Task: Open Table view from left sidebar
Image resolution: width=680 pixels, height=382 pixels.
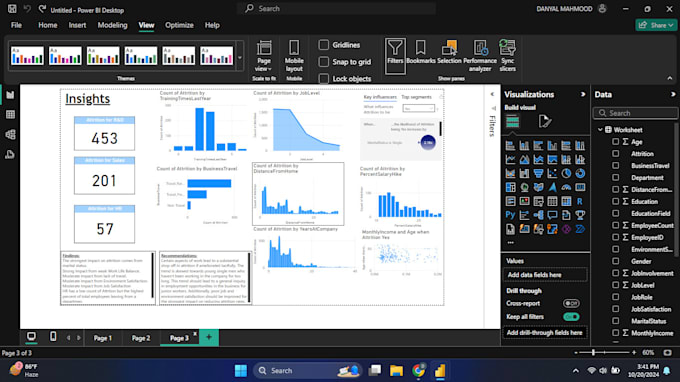Action: point(10,114)
